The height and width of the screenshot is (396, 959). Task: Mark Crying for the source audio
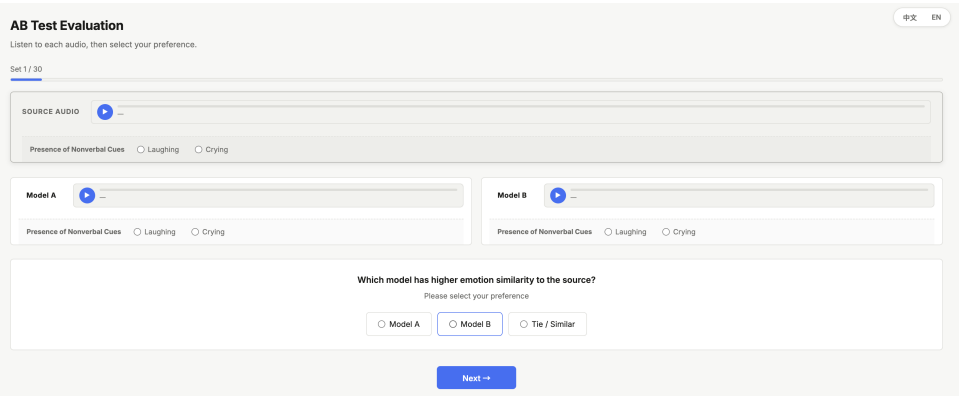212,149
